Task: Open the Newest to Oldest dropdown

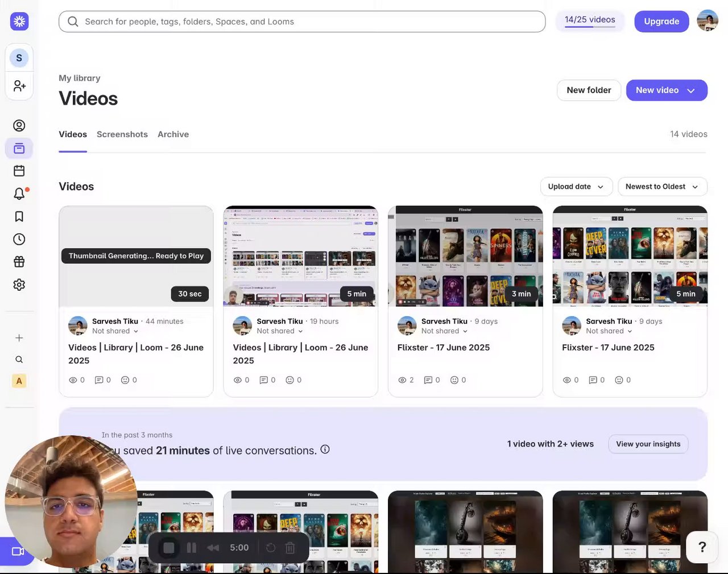Action: coord(663,187)
